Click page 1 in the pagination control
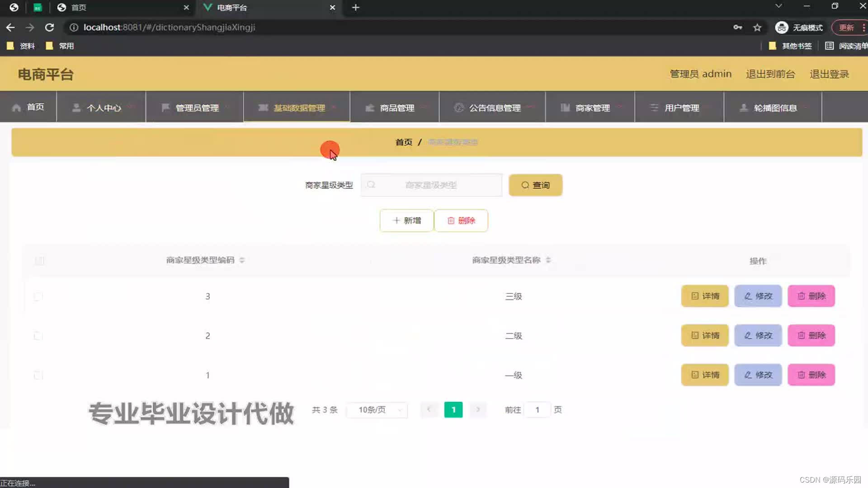 (453, 409)
